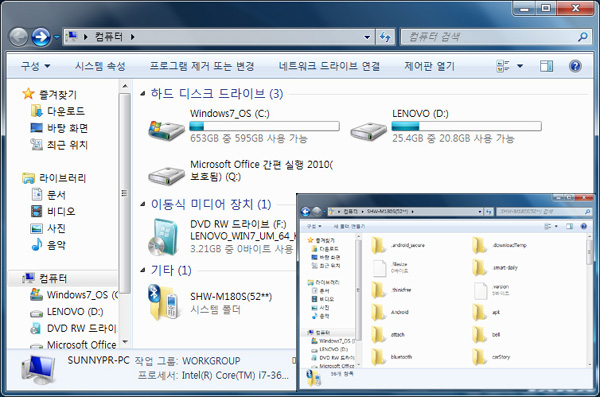Open 구성 dropdown in main window
The height and width of the screenshot is (397, 600).
[x=35, y=66]
